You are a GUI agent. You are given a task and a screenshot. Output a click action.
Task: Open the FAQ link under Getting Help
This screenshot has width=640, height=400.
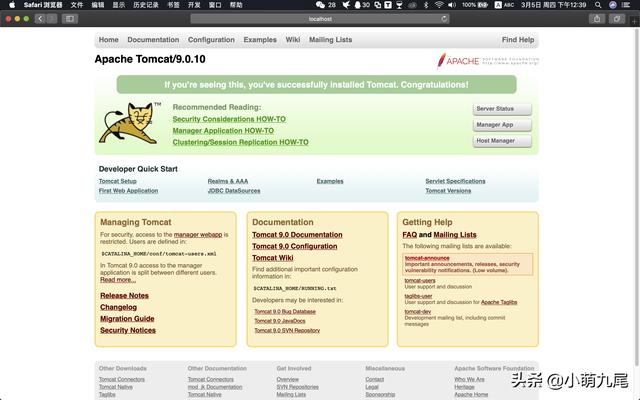point(409,235)
